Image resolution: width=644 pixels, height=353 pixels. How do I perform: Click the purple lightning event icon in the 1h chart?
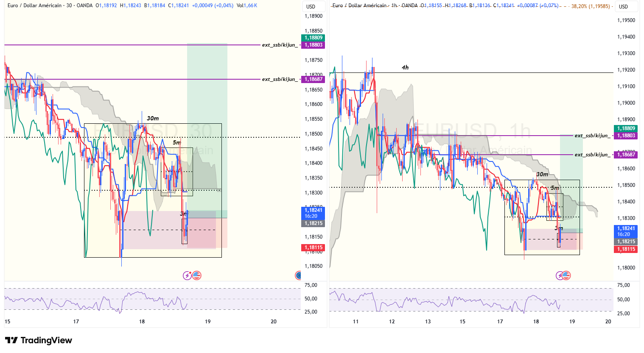[x=560, y=276]
